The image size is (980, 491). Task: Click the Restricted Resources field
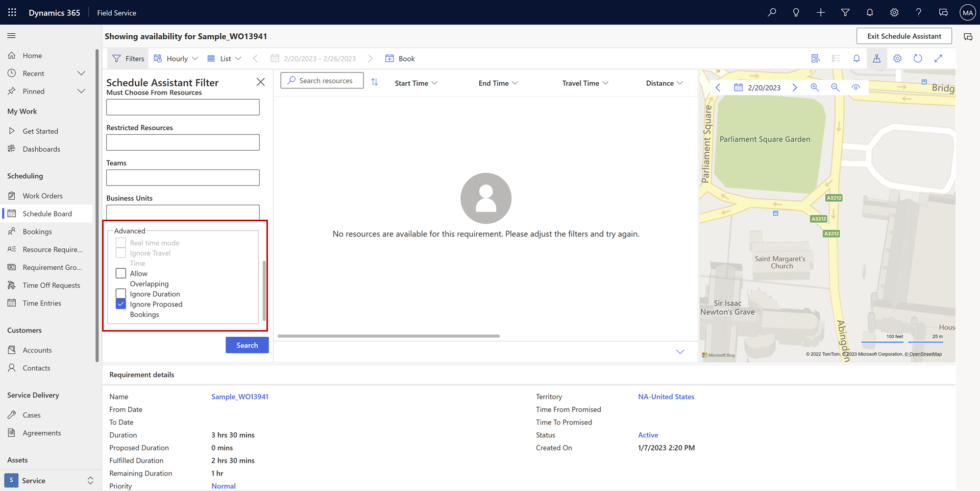[x=183, y=143]
